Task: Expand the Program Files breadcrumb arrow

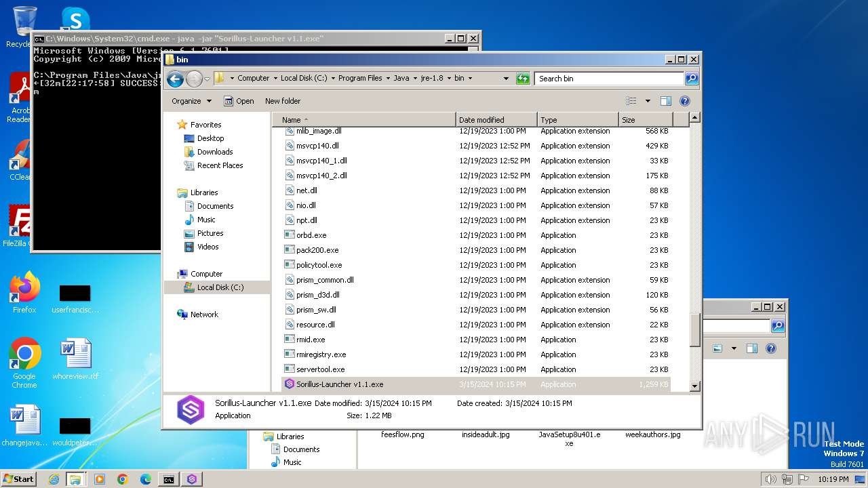Action: (388, 79)
